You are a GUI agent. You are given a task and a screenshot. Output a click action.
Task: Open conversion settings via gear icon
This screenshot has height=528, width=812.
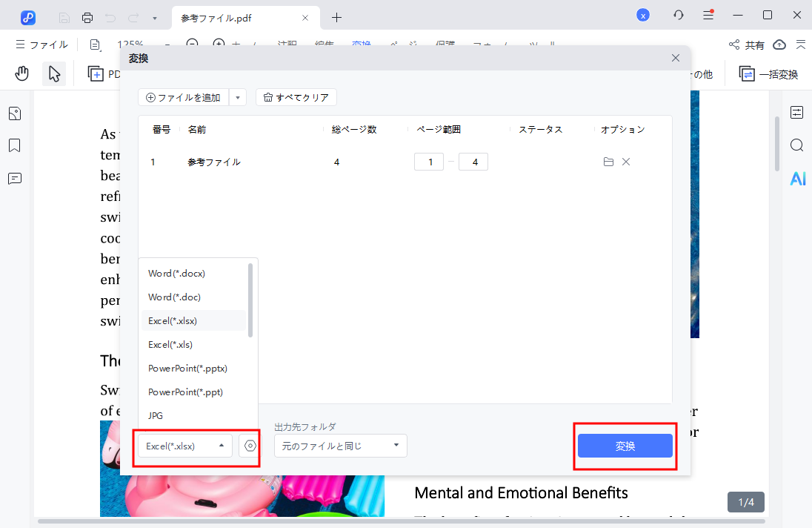click(250, 446)
